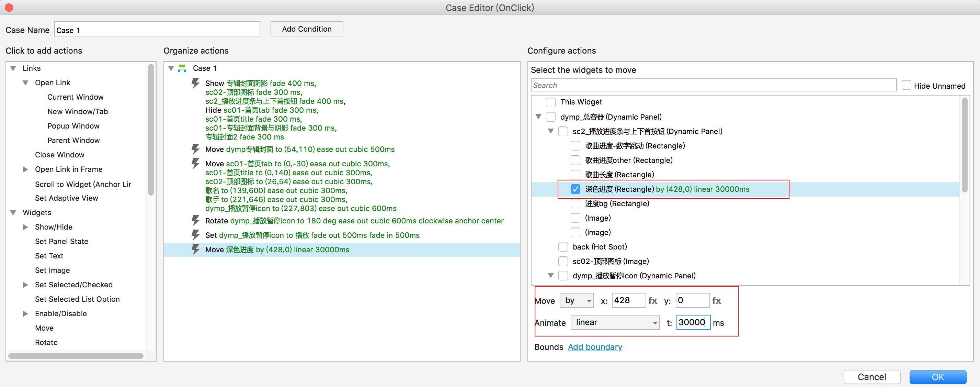Click the widget Search field
This screenshot has height=387, width=980.
tap(713, 85)
